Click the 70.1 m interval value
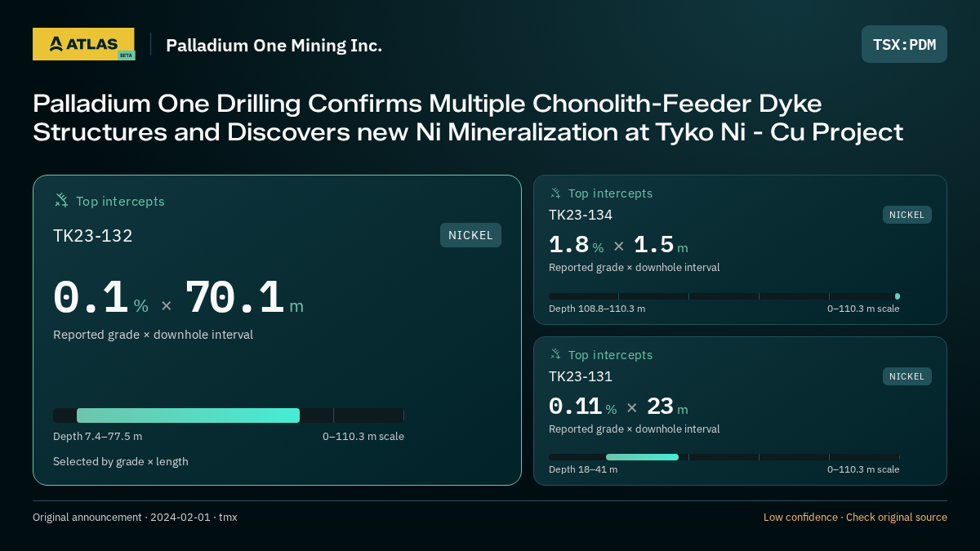The image size is (980, 551). pos(244,299)
